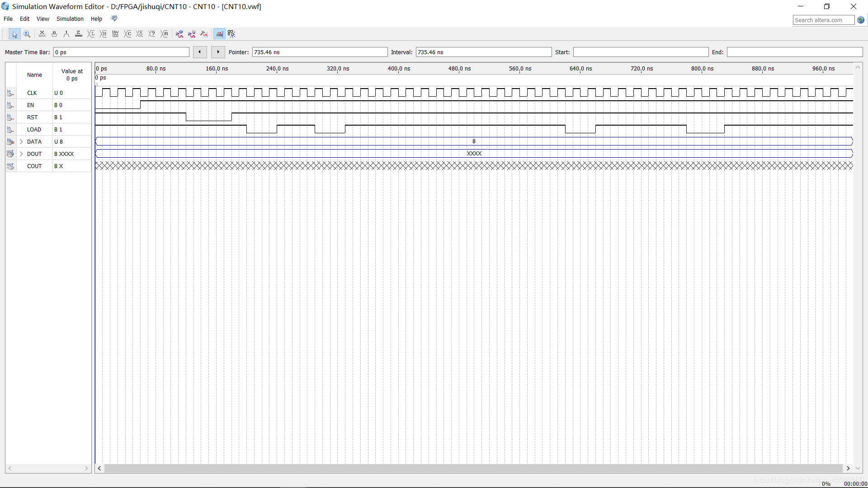
Task: Apply Forcing Low (0) to signal
Action: (x=54, y=34)
